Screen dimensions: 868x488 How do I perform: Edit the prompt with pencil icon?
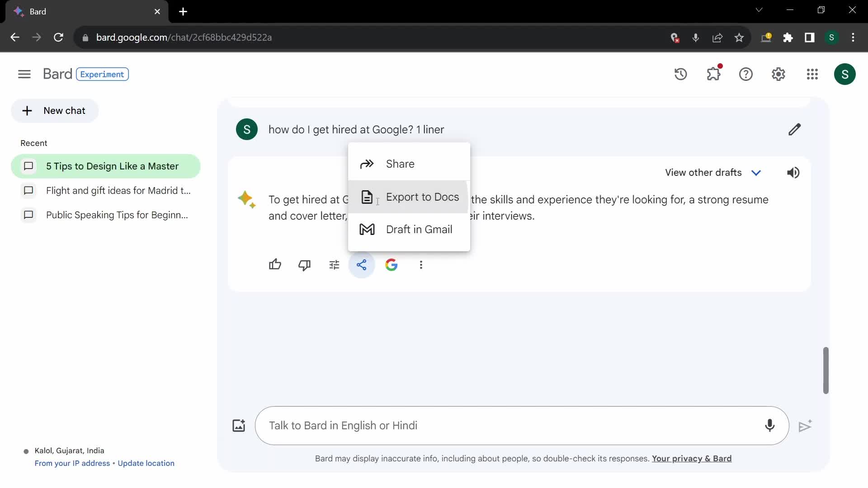795,130
